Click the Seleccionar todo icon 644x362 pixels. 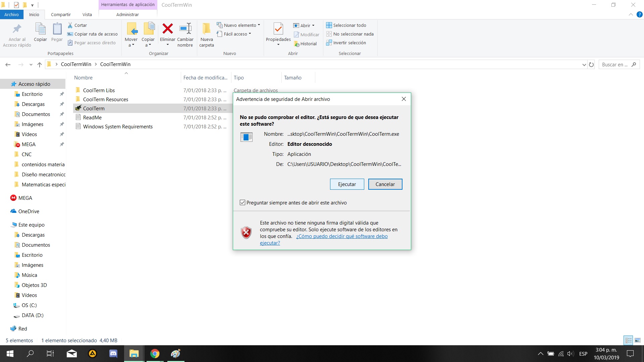329,25
